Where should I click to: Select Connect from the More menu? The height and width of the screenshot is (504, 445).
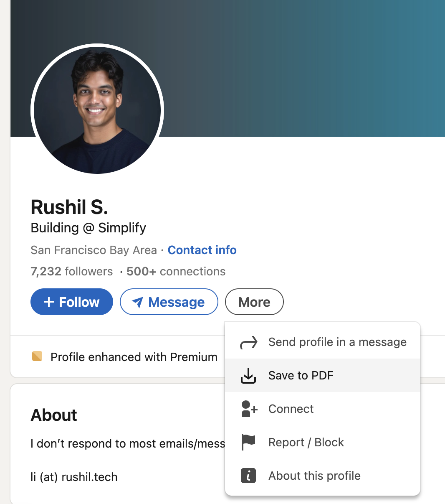pos(323,409)
